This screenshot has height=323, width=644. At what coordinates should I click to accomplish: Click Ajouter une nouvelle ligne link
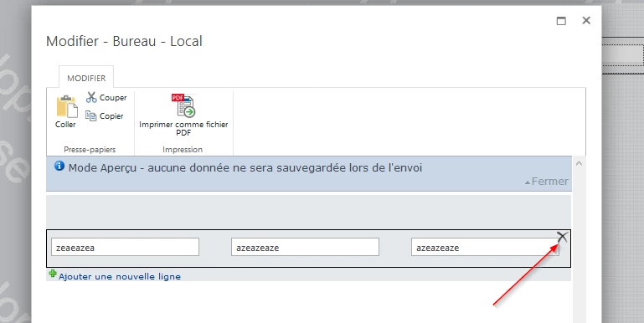[120, 276]
